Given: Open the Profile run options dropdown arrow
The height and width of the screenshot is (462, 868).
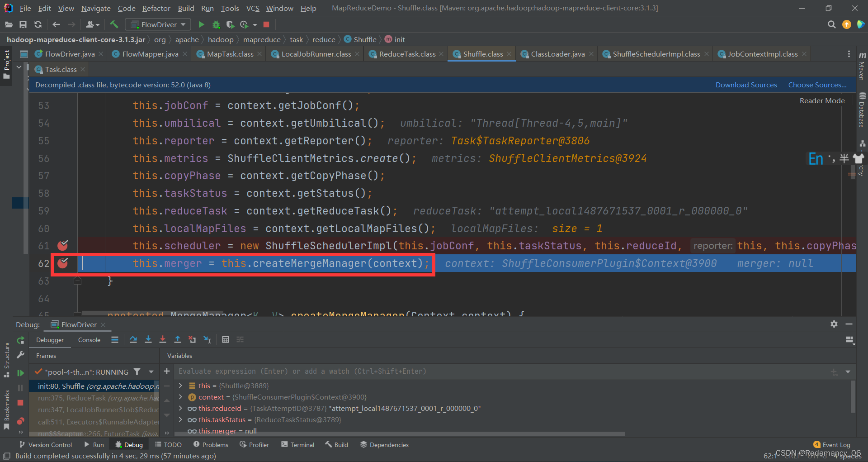Looking at the screenshot, I should point(255,25).
